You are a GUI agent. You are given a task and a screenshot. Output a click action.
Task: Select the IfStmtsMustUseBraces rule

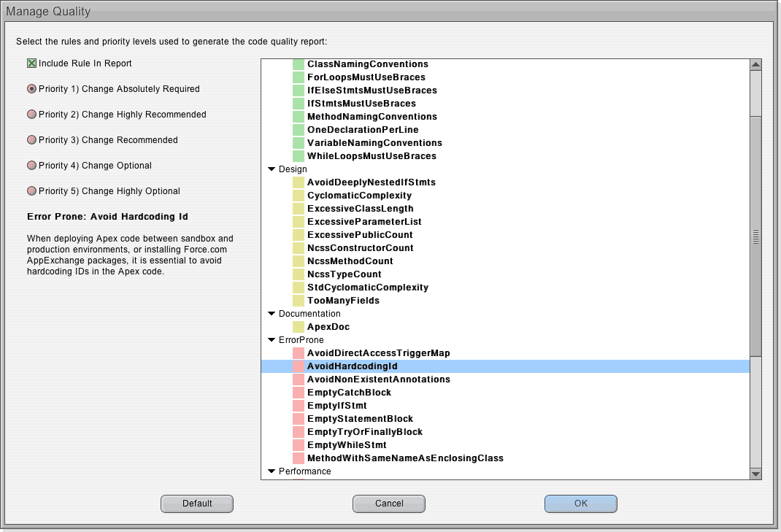point(361,104)
